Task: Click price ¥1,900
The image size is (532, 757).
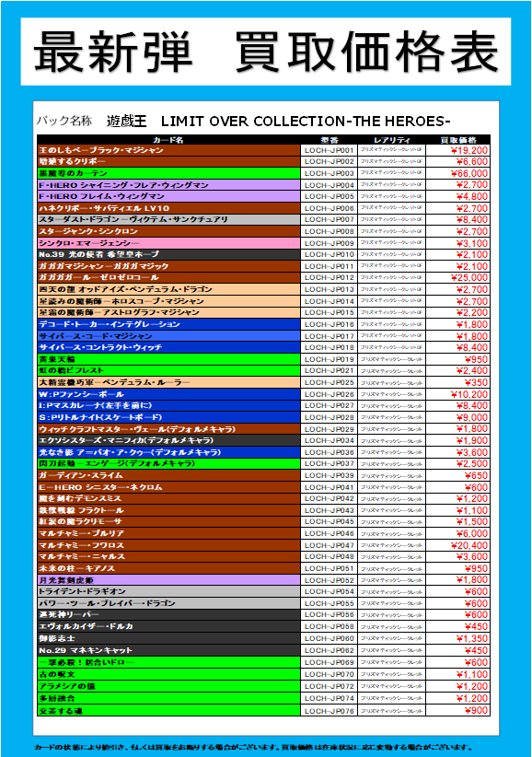Action: coord(471,440)
